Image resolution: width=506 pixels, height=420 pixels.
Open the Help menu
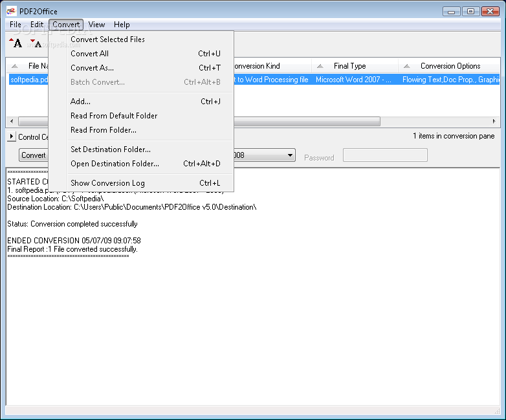click(122, 25)
